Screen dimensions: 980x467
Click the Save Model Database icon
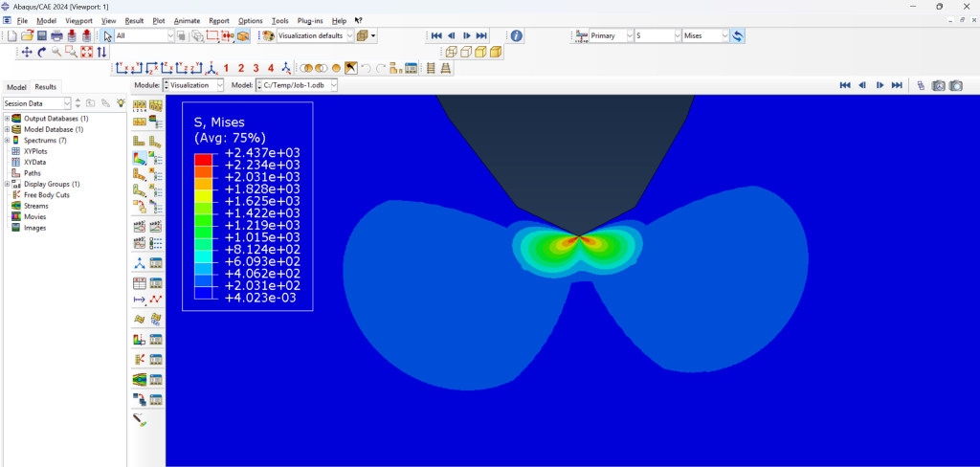tap(41, 35)
